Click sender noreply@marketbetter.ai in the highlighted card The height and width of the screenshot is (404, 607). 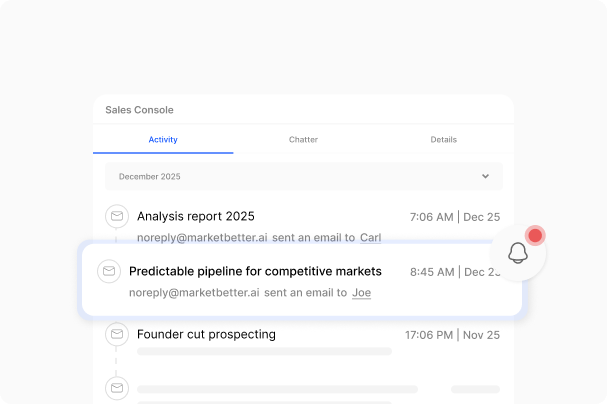coord(194,293)
